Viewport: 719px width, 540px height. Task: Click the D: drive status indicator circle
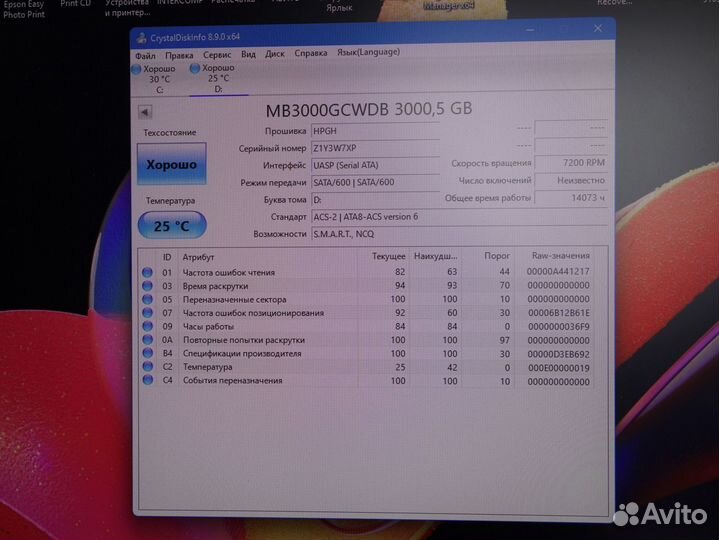pyautogui.click(x=195, y=68)
